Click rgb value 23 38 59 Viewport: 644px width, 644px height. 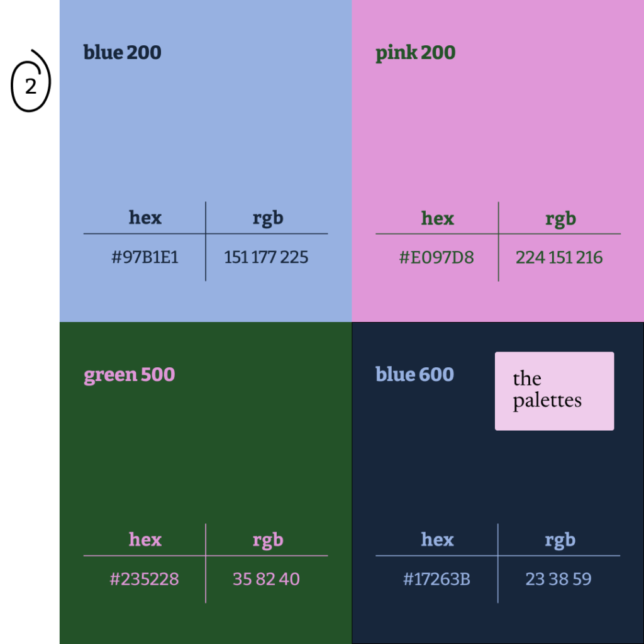558,579
